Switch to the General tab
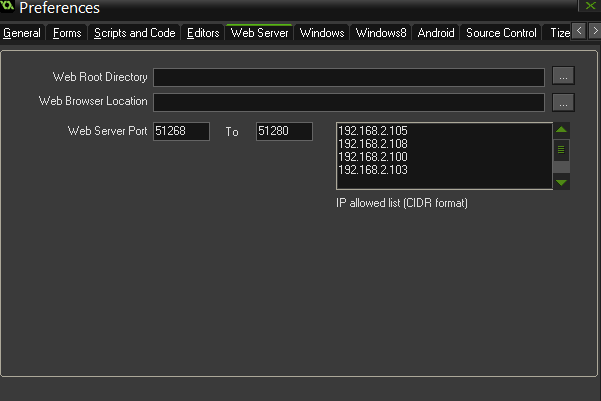Viewport: 601px width, 401px height. tap(22, 33)
